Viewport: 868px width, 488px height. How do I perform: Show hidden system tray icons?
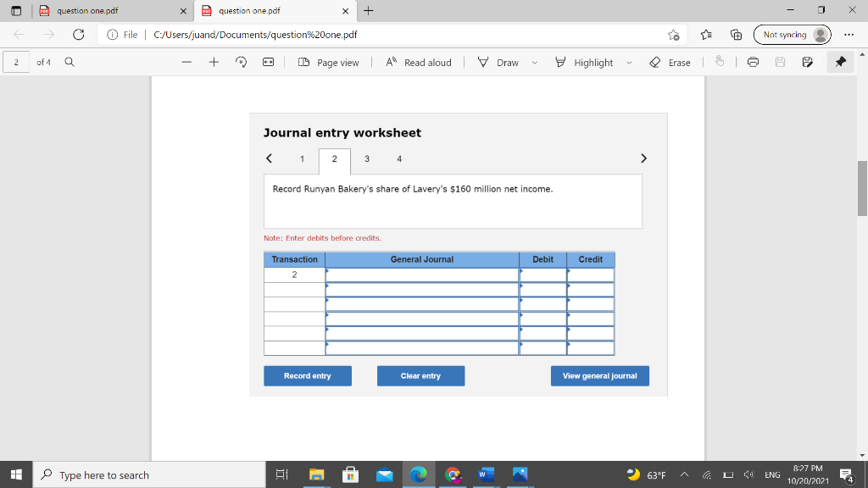tap(684, 474)
